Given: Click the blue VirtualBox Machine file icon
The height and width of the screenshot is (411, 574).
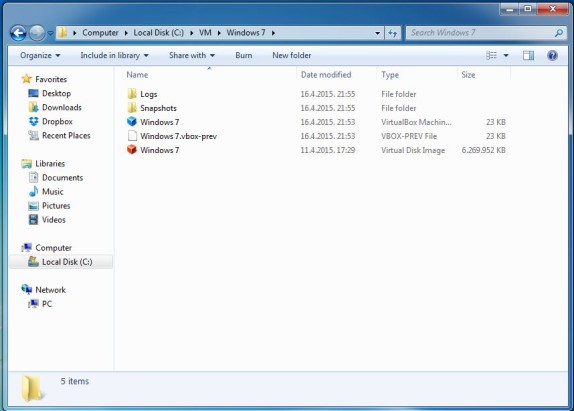Looking at the screenshot, I should 132,122.
